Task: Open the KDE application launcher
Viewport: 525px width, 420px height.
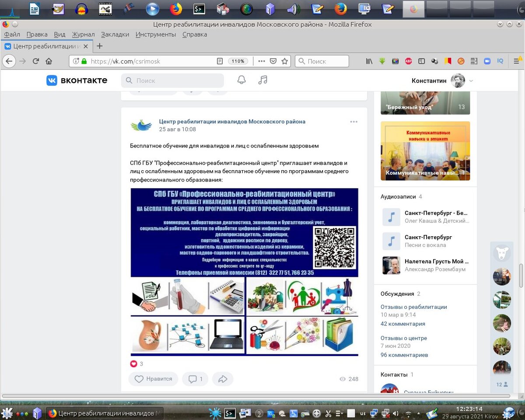Action: (7, 413)
